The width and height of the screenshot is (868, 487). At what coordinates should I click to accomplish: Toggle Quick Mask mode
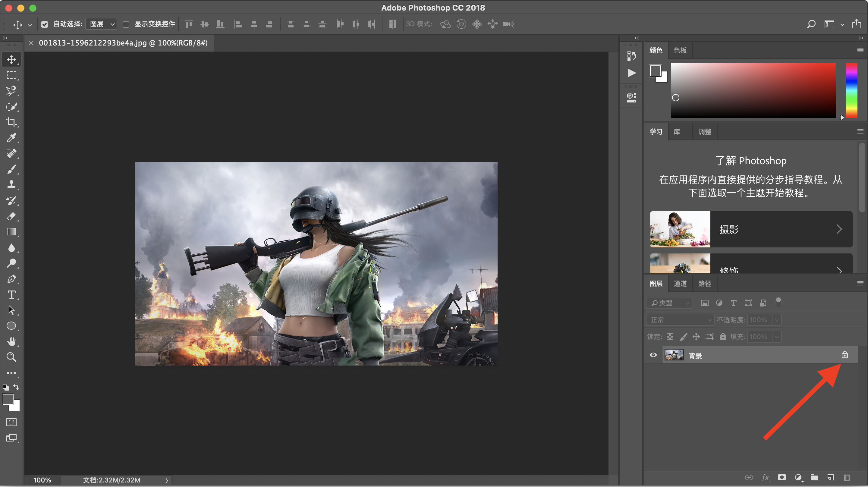11,422
